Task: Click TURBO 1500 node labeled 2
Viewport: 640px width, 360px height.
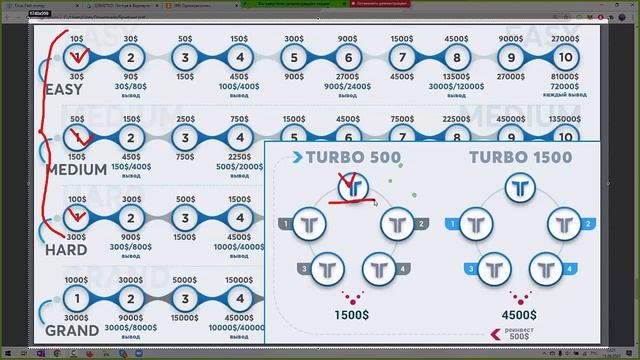Action: (x=564, y=224)
